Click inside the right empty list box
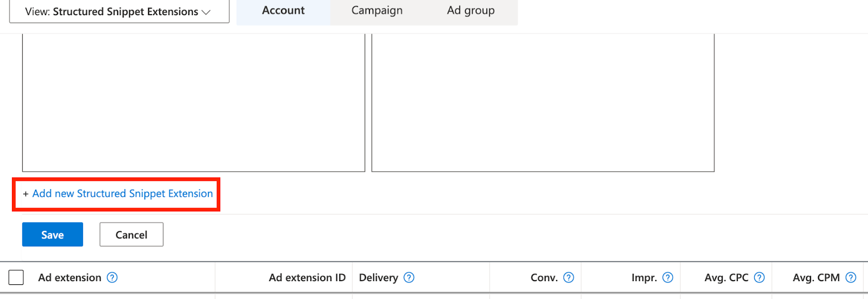Image resolution: width=868 pixels, height=299 pixels. pos(542,103)
